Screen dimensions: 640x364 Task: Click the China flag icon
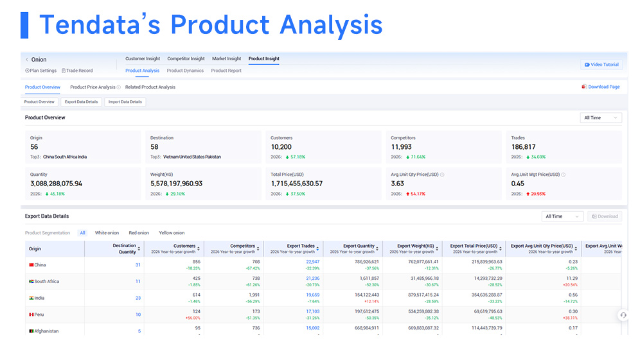click(31, 265)
